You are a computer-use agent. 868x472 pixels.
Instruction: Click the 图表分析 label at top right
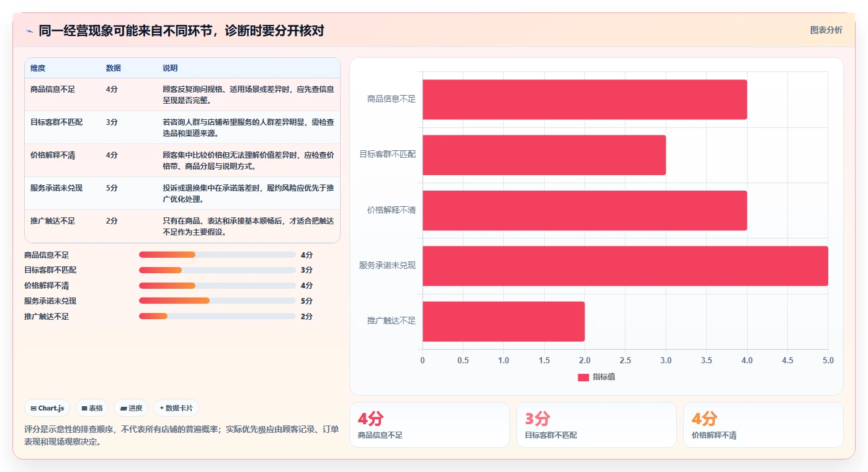click(x=826, y=30)
